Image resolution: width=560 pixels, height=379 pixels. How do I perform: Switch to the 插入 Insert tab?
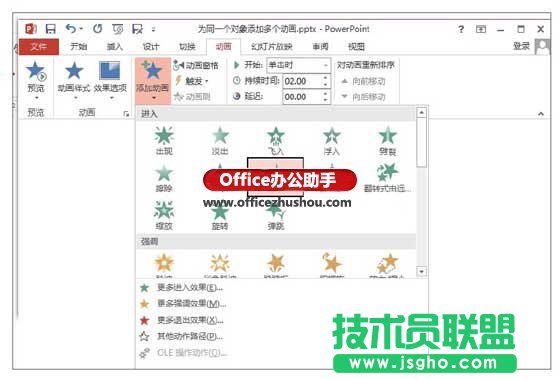[x=115, y=46]
